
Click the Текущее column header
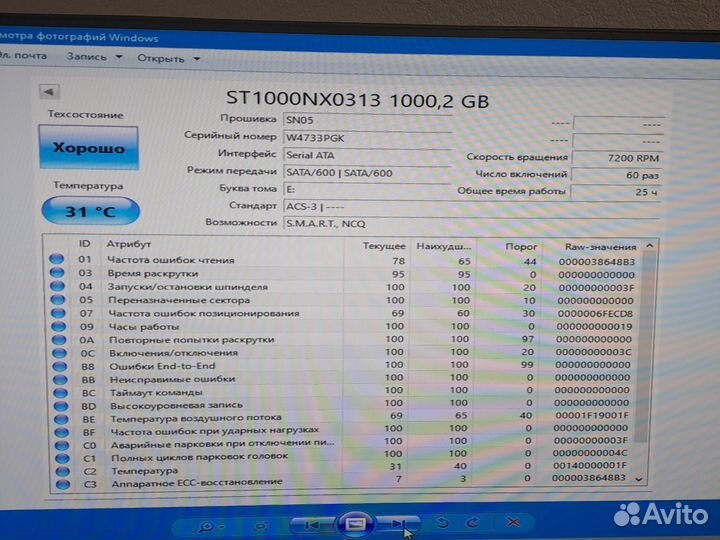[x=384, y=246]
